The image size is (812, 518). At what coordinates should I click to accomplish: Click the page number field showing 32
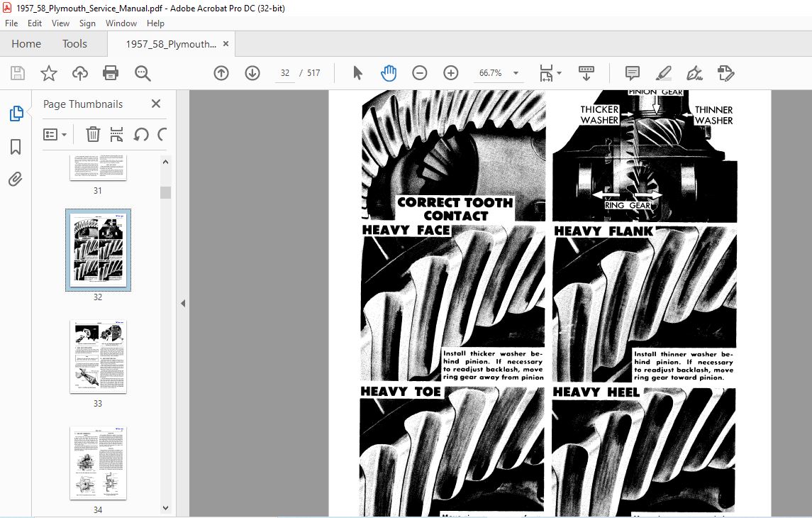(x=285, y=73)
